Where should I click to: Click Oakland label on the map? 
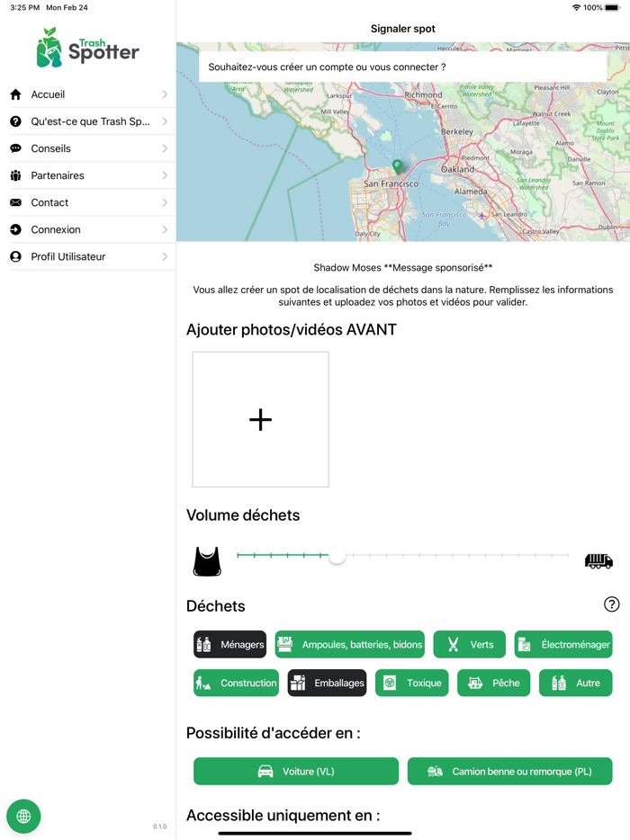pos(457,169)
